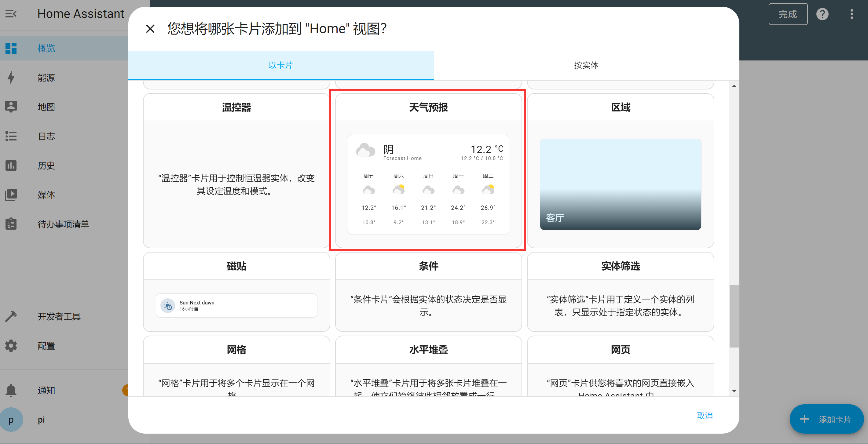Open the pi user avatar
The height and width of the screenshot is (444, 868).
point(11,419)
